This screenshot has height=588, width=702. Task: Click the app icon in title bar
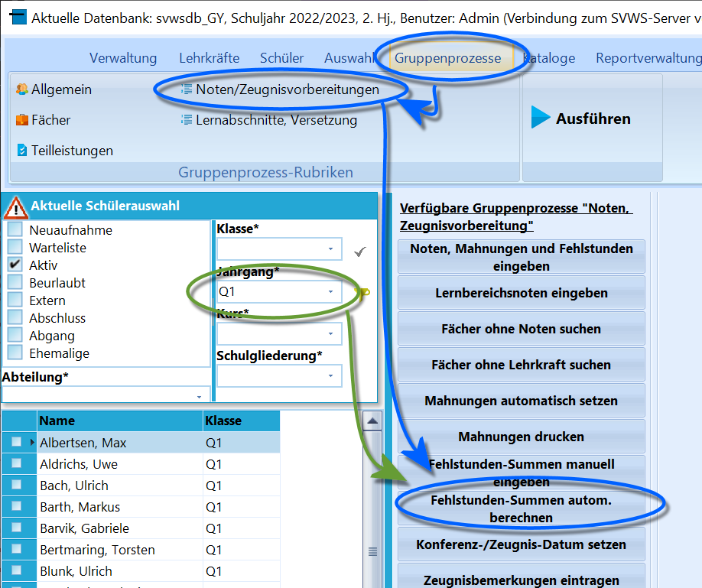[18, 18]
